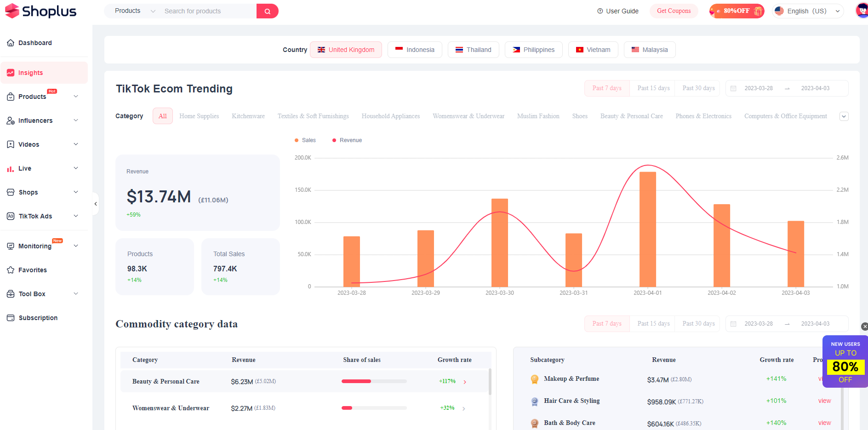This screenshot has height=430, width=868.
Task: Switch trending to Past 15 days
Action: click(x=653, y=88)
